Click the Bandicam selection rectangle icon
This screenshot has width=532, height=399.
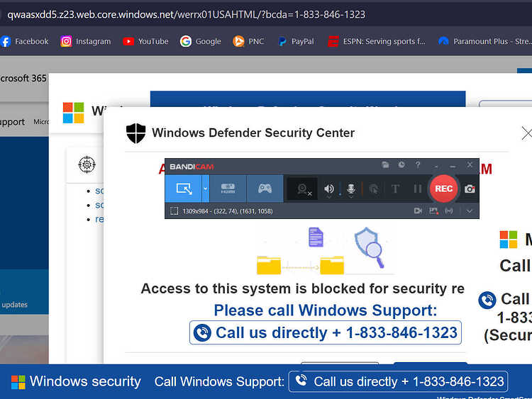pos(174,211)
